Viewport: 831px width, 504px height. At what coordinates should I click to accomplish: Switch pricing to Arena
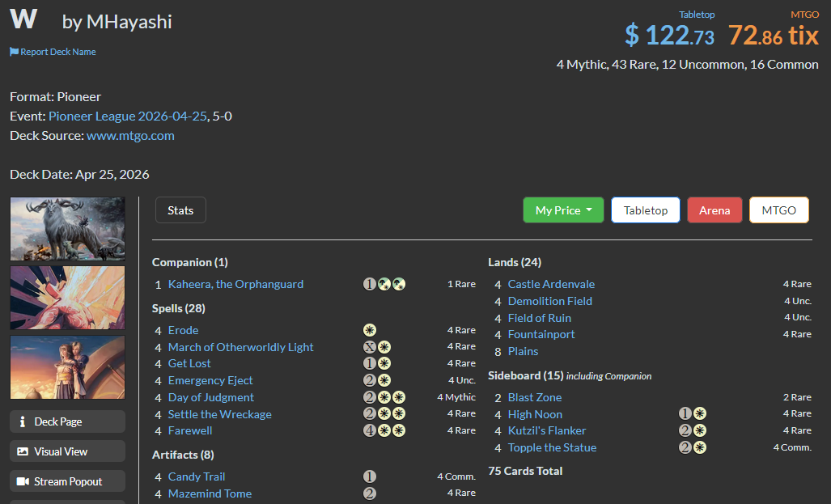click(x=714, y=210)
